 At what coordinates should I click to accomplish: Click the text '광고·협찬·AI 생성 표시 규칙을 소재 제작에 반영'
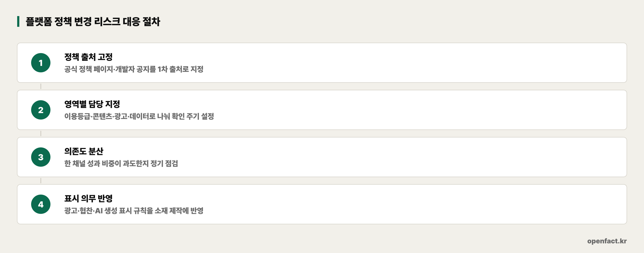coord(134,211)
